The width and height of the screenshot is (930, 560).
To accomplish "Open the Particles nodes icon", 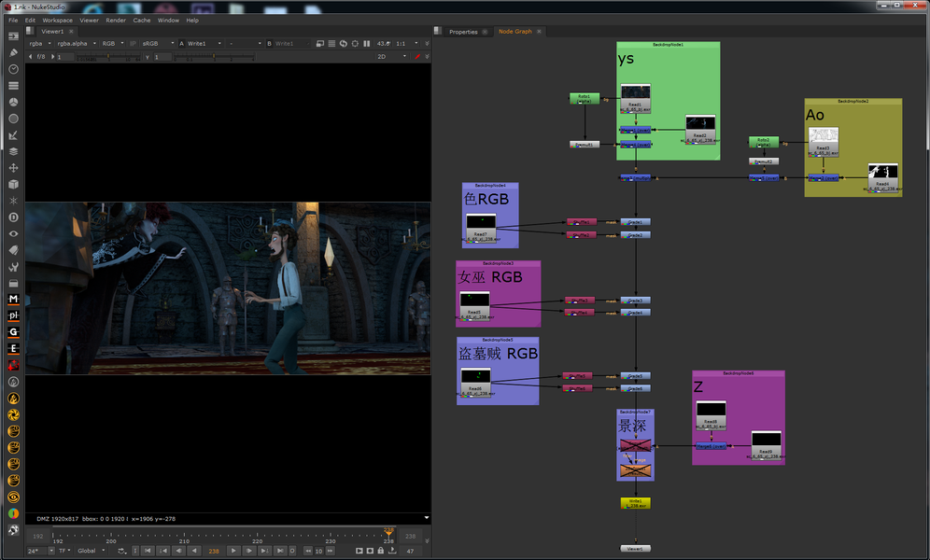I will [13, 201].
